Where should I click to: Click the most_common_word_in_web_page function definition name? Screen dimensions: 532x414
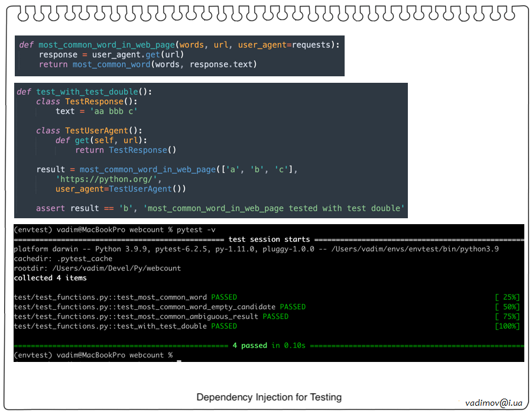point(106,45)
